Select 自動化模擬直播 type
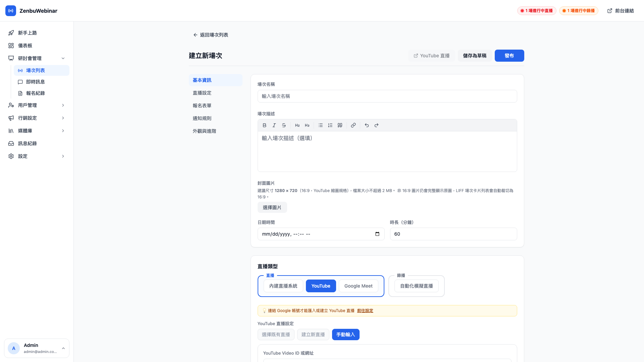The image size is (644, 362). (x=417, y=286)
